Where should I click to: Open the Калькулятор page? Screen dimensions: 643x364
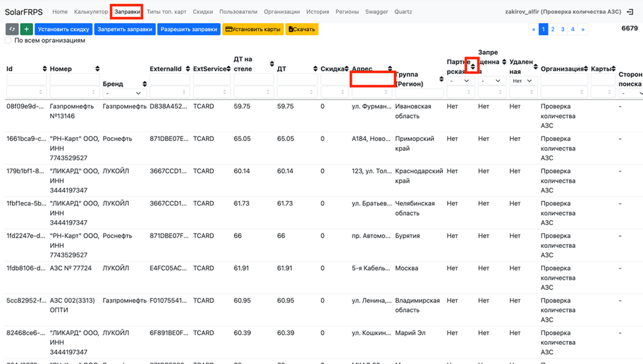91,12
